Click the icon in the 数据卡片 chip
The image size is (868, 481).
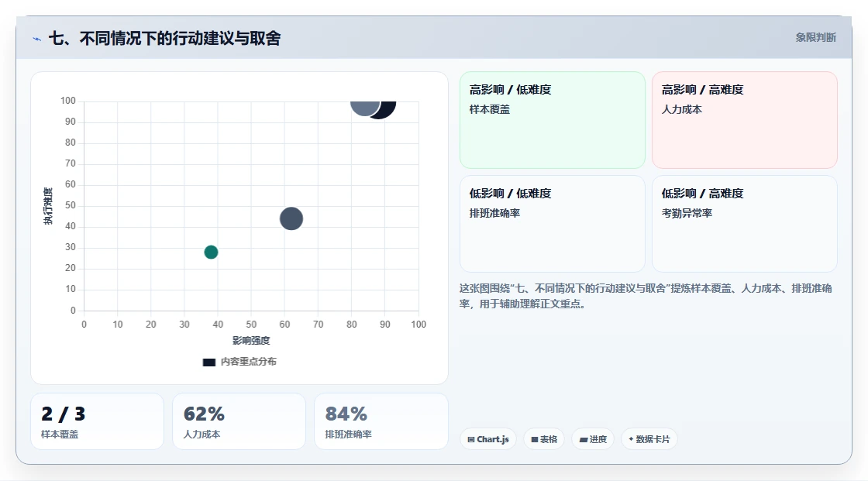tap(631, 439)
